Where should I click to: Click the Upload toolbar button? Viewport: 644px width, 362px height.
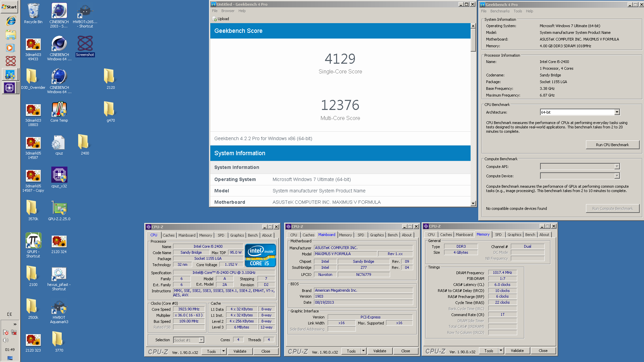coord(221,19)
